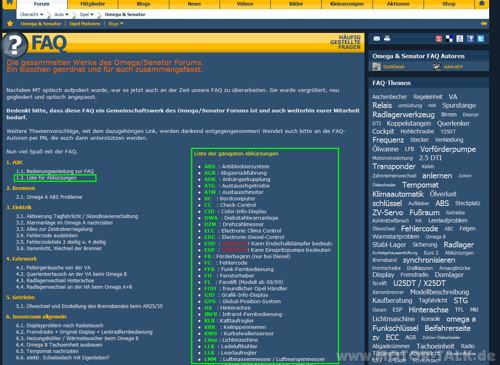The width and height of the screenshot is (500, 365).
Task: Click the Transponder tag
Action: (x=394, y=166)
